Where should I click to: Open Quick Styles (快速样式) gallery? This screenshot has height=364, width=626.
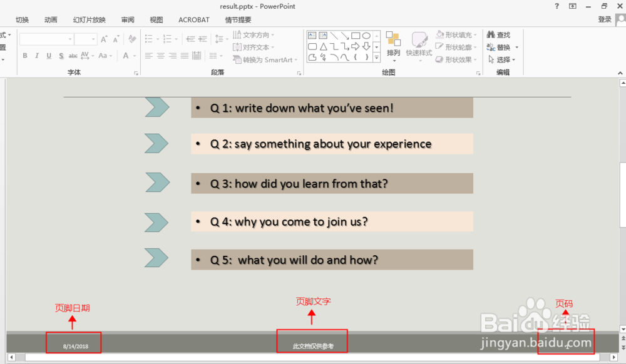click(x=419, y=47)
